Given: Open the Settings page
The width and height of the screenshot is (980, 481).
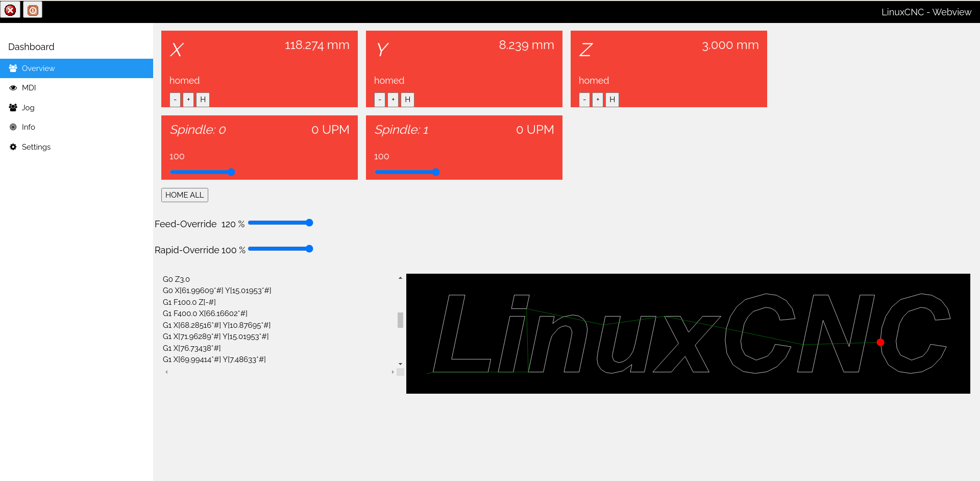Looking at the screenshot, I should 77,147.
